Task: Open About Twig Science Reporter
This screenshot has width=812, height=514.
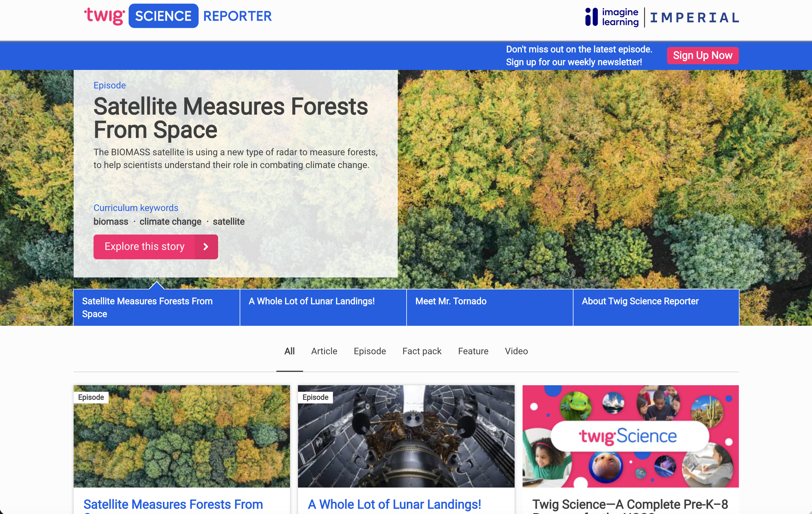Action: (x=640, y=301)
